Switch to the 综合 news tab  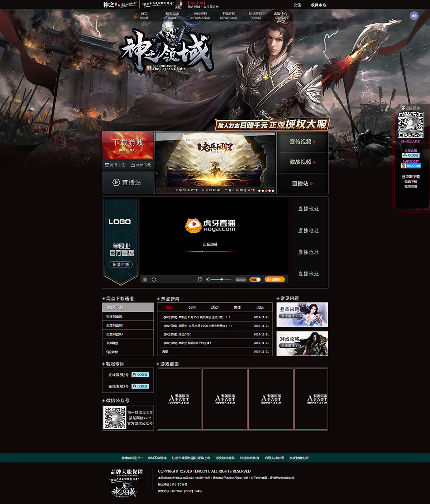pyautogui.click(x=169, y=308)
